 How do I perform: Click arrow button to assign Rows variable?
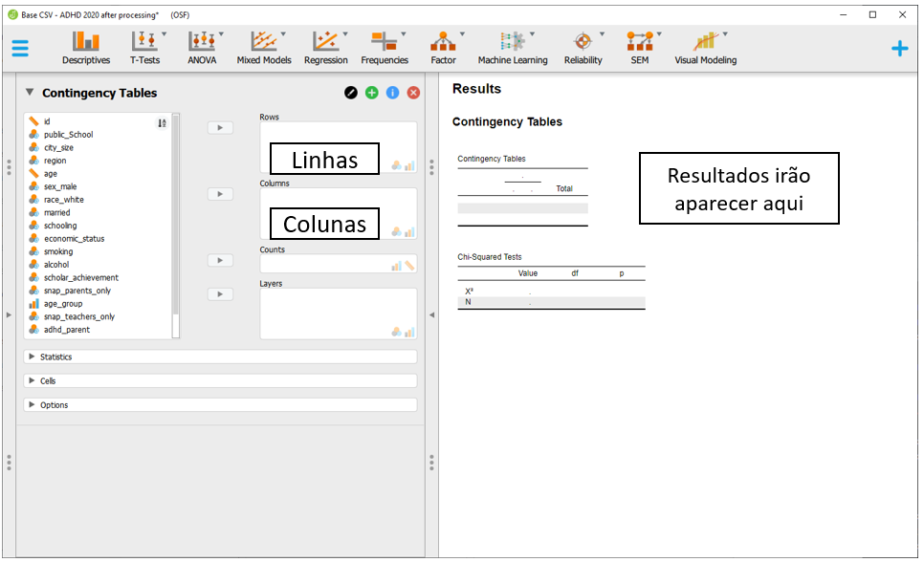(x=220, y=127)
